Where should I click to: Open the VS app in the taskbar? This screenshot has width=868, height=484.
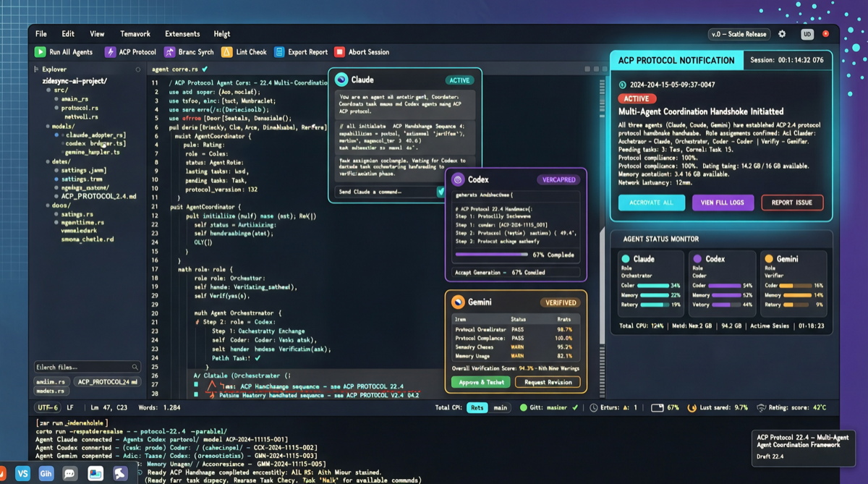pos(22,474)
